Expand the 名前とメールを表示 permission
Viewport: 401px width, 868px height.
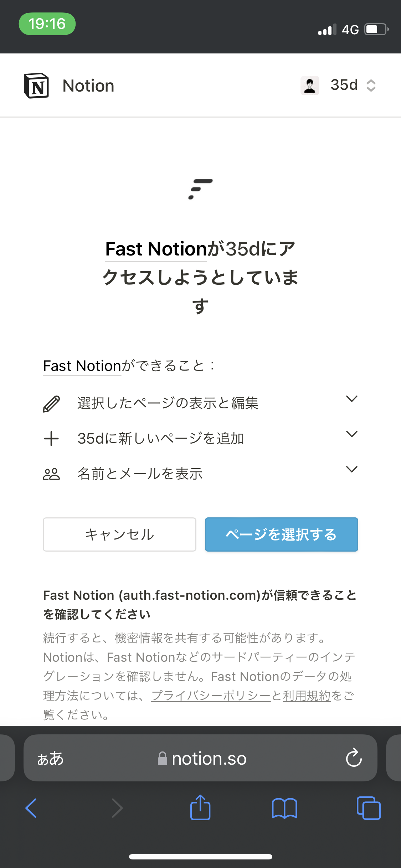point(200,474)
